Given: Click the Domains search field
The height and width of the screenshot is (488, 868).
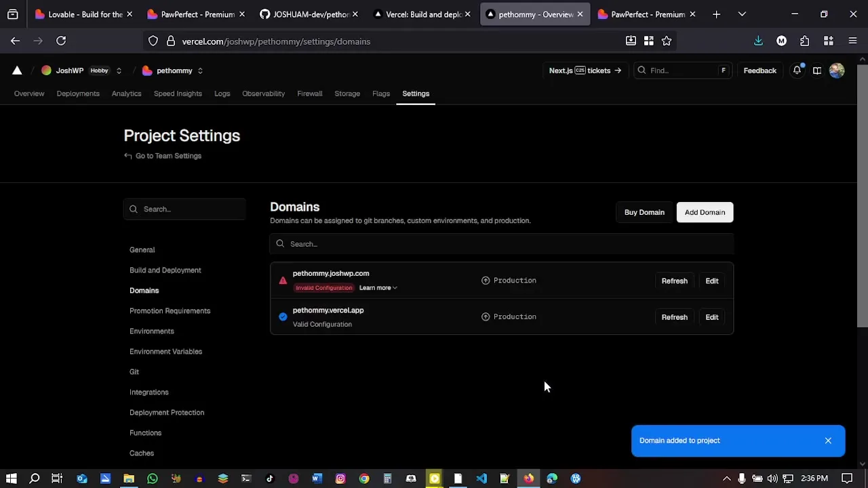Looking at the screenshot, I should 502,244.
